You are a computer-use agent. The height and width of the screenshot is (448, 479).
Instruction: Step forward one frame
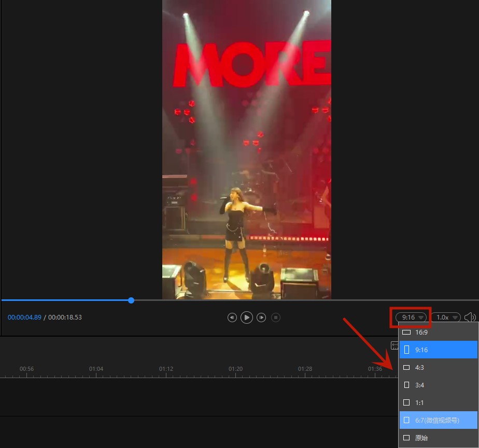click(x=261, y=317)
